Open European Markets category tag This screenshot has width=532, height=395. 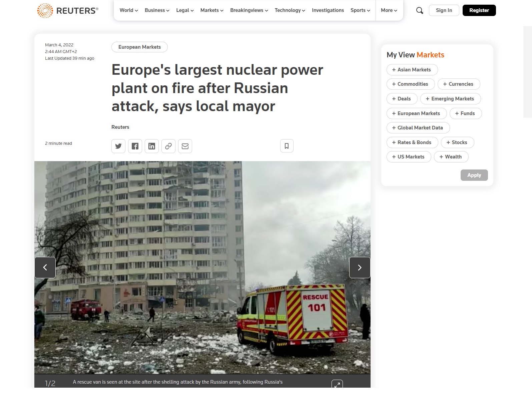click(x=139, y=47)
